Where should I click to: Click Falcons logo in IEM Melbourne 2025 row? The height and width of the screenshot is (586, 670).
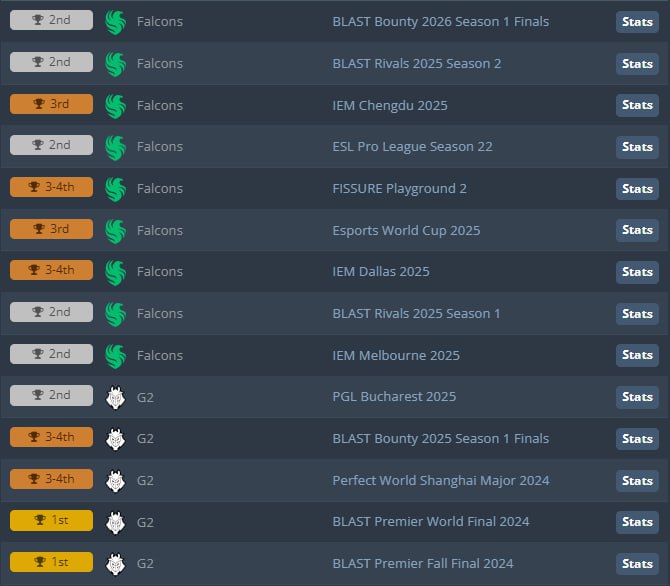tap(115, 355)
